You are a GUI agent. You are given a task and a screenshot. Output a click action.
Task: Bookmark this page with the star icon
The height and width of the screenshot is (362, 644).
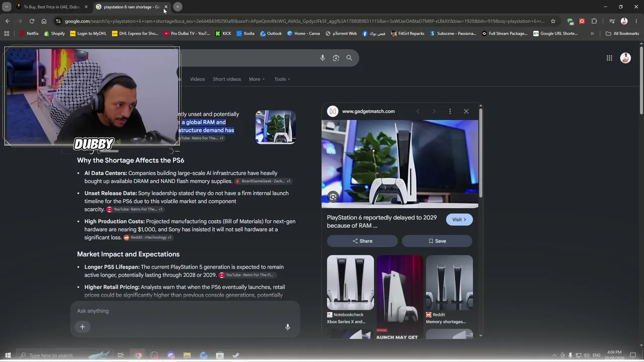pos(553,21)
